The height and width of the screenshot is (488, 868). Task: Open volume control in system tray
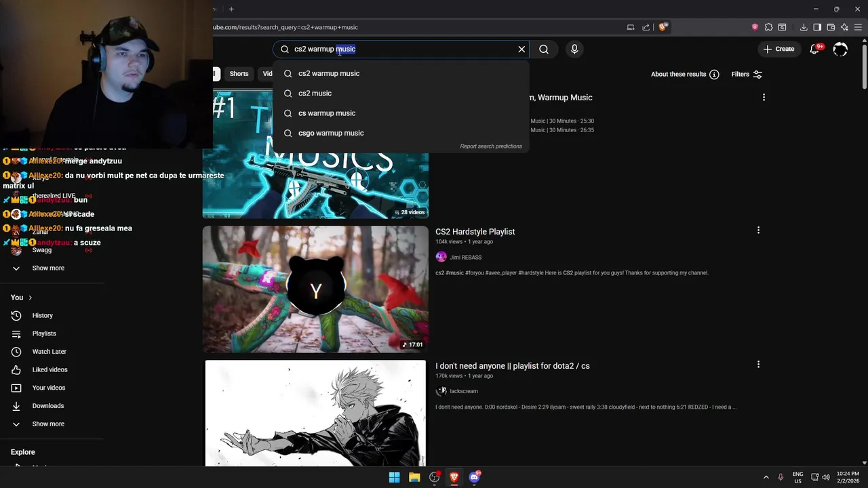[826, 477]
